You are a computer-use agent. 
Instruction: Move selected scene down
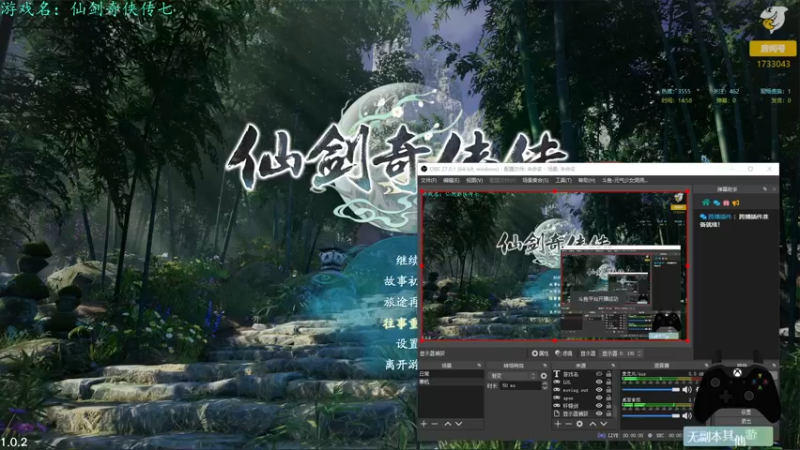click(459, 424)
